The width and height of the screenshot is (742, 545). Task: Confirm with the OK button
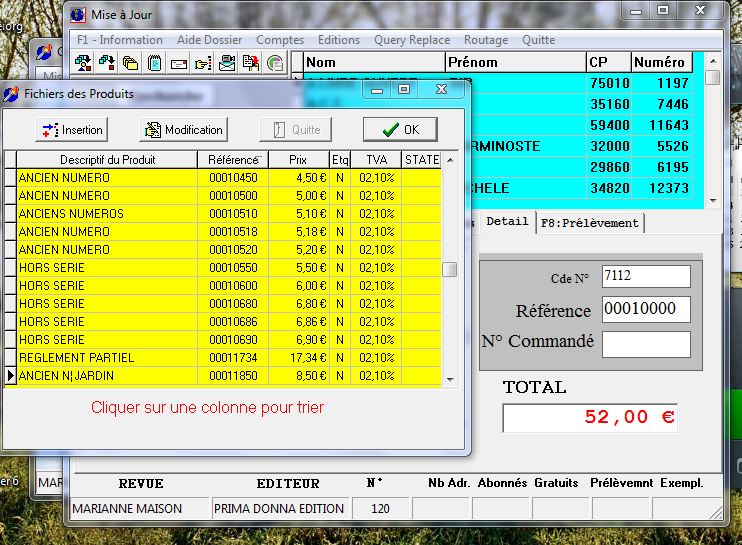399,129
